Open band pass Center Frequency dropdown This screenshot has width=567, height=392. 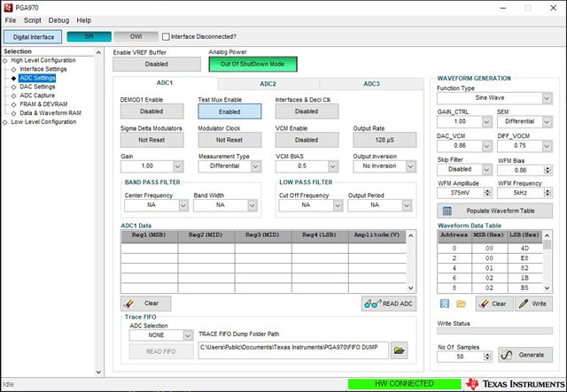click(183, 205)
